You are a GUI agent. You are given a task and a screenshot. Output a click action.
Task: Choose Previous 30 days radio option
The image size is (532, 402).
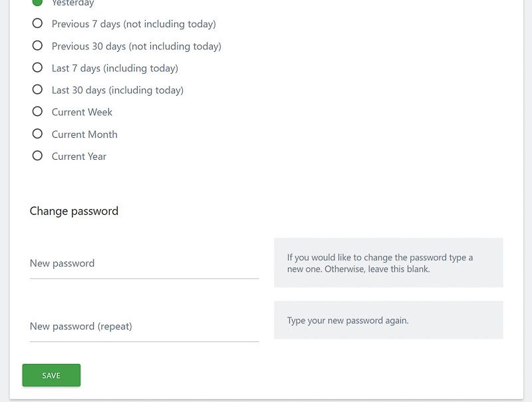[x=37, y=46]
